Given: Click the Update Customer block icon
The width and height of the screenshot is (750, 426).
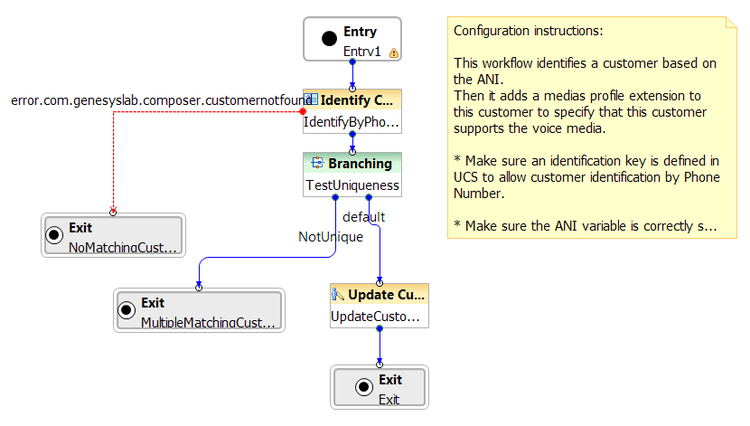Looking at the screenshot, I should pos(338,294).
